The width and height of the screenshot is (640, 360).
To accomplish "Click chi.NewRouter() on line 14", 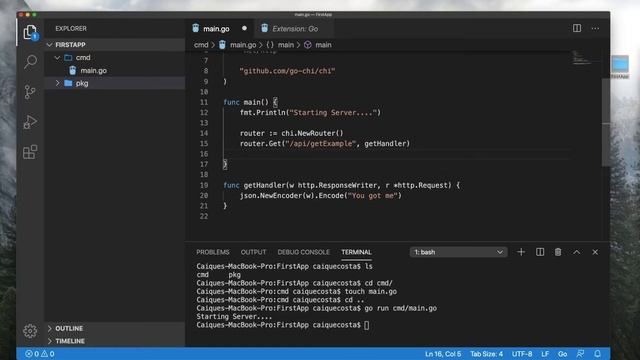I will (x=312, y=133).
